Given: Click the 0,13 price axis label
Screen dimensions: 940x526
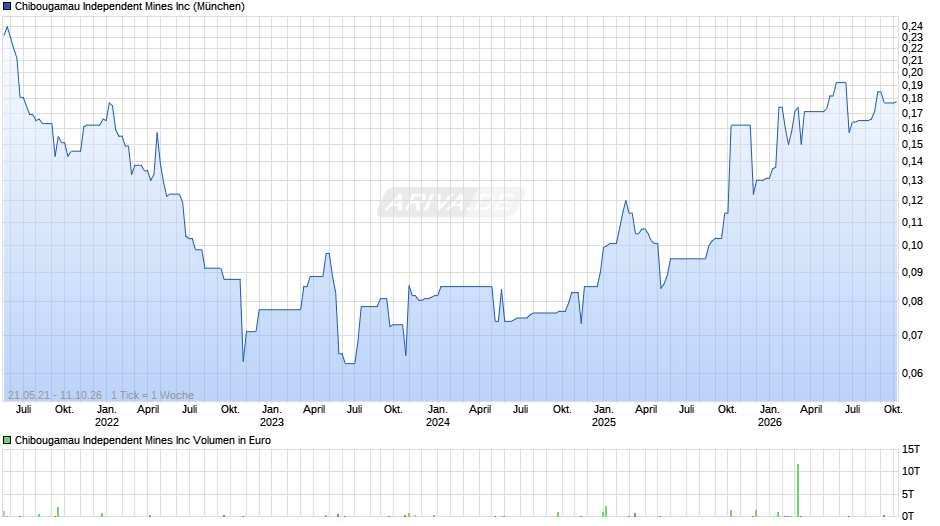Looking at the screenshot, I should click(912, 181).
